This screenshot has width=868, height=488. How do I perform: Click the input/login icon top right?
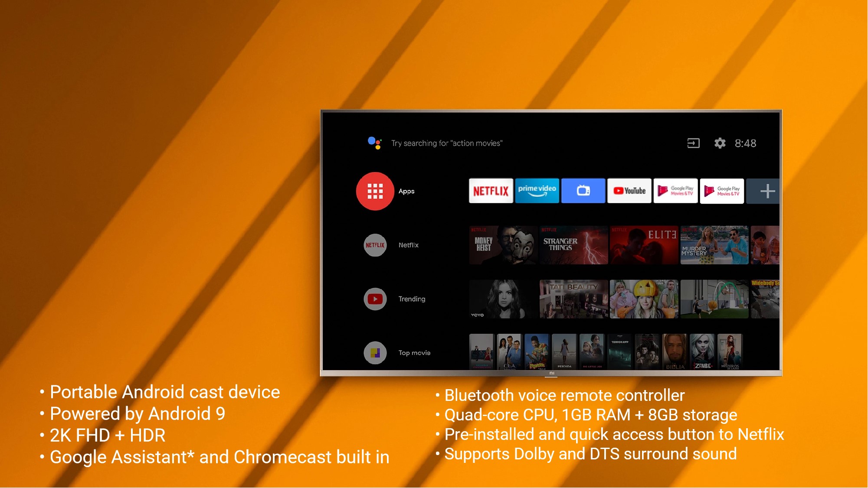693,143
